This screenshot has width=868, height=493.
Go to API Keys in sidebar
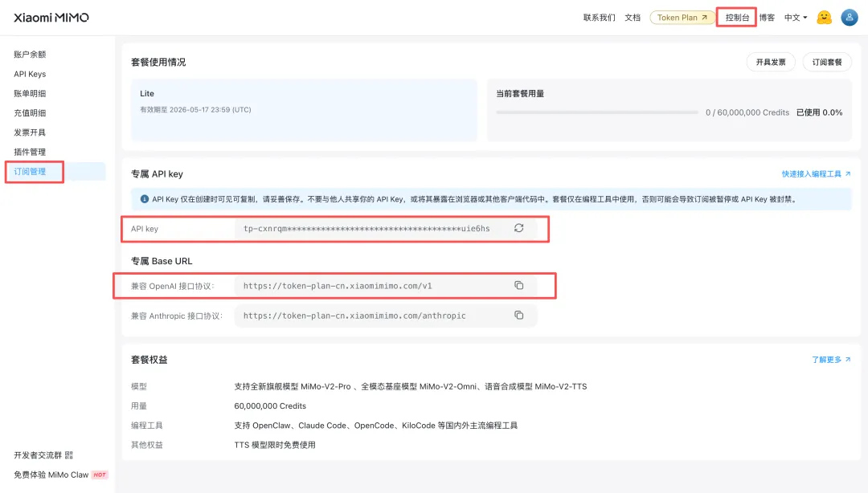click(30, 74)
